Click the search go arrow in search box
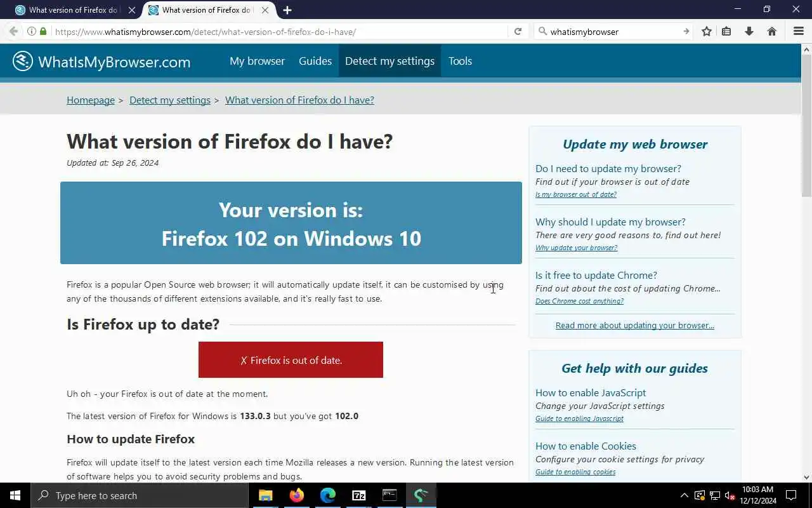This screenshot has width=812, height=508. 686,31
